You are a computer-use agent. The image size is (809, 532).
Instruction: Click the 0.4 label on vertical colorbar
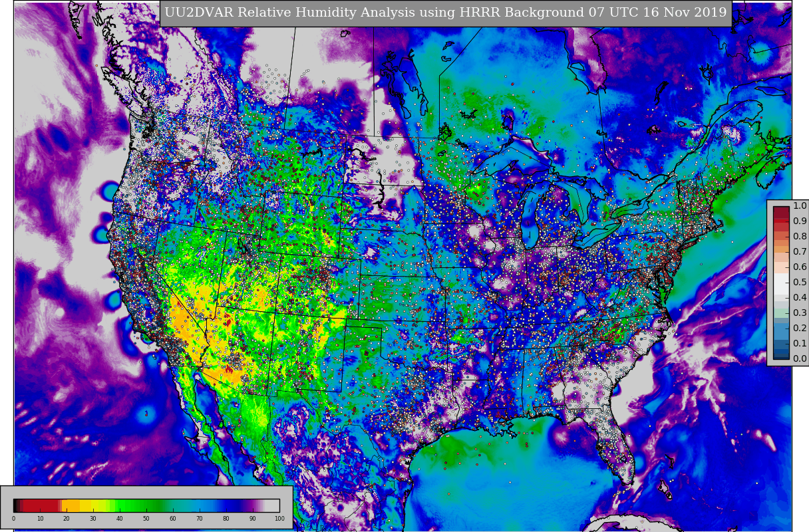(x=800, y=297)
